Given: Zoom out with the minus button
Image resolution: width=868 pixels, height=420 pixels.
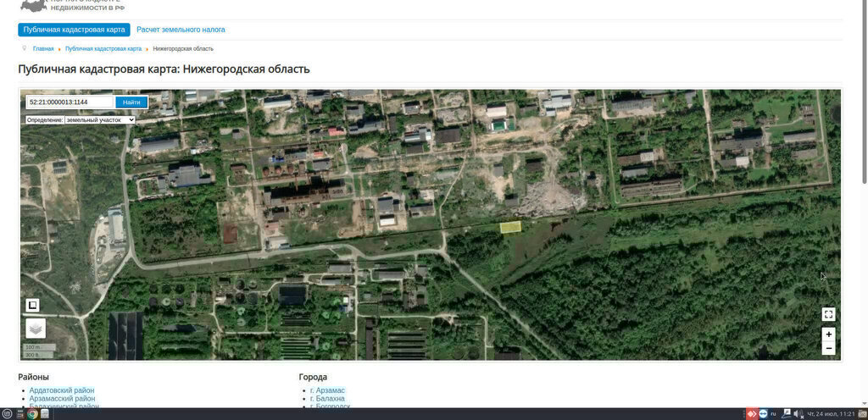Looking at the screenshot, I should click(828, 348).
